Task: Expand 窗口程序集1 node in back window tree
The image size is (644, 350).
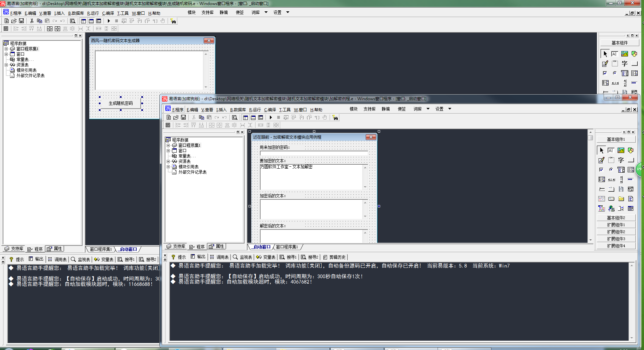Action: [6, 49]
